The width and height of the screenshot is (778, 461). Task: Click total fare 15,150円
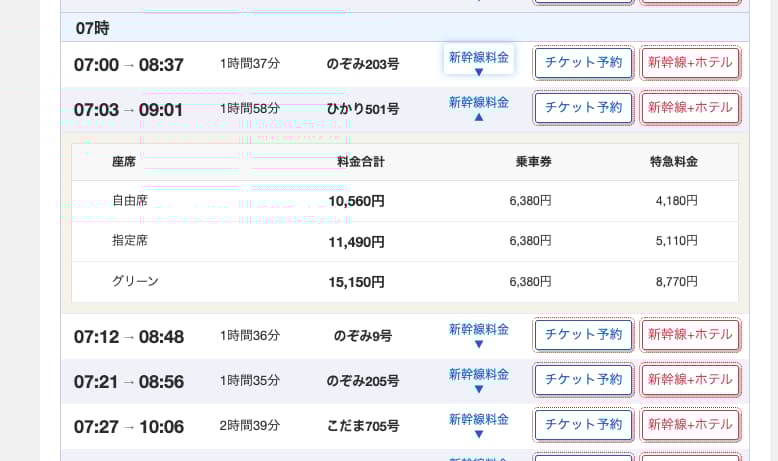[356, 282]
